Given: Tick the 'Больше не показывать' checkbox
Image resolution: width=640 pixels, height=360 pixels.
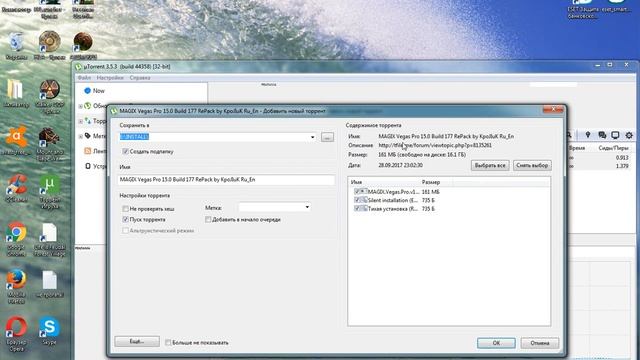Looking at the screenshot, I should pyautogui.click(x=168, y=342).
